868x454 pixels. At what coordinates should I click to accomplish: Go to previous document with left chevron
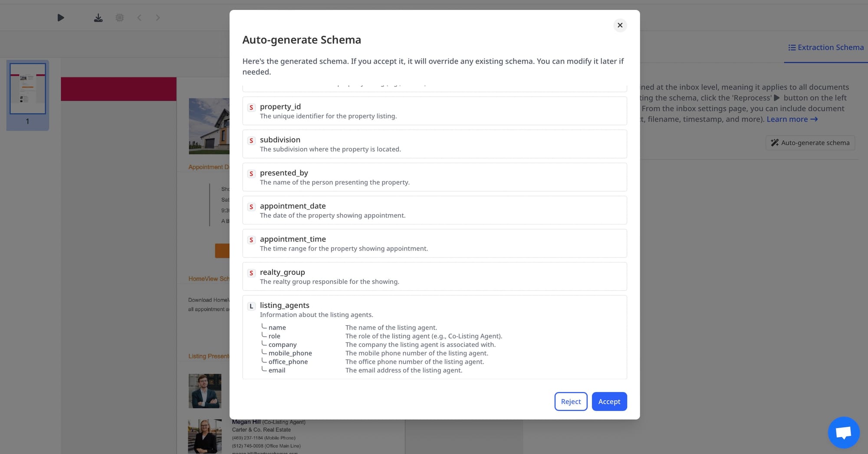[x=139, y=18]
